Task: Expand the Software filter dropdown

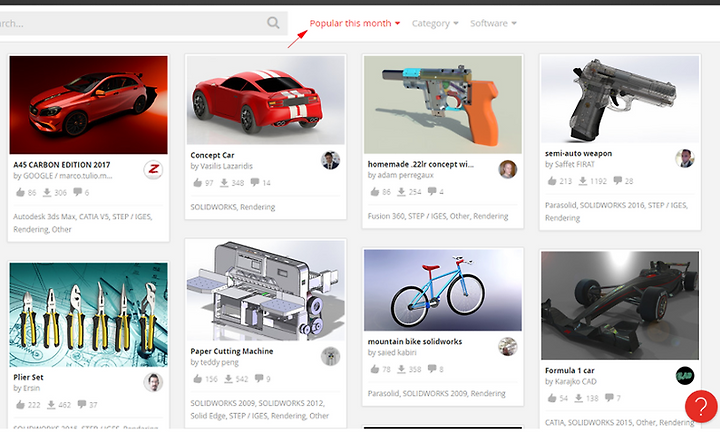Action: tap(493, 23)
